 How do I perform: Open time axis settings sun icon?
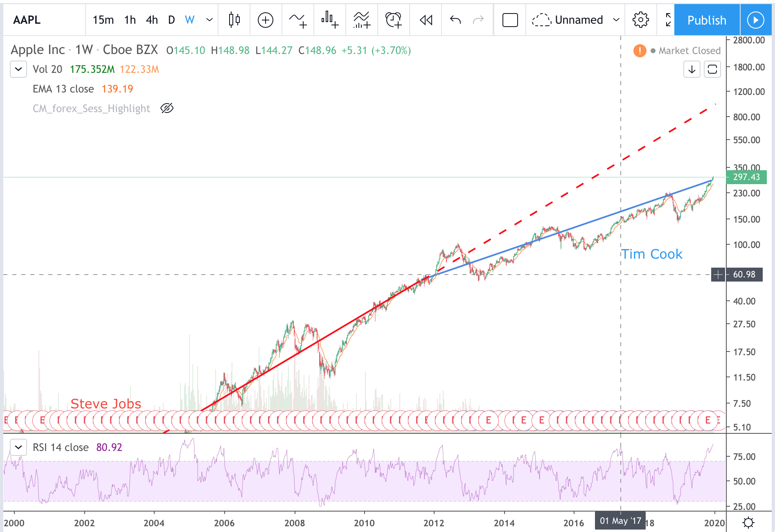[748, 523]
